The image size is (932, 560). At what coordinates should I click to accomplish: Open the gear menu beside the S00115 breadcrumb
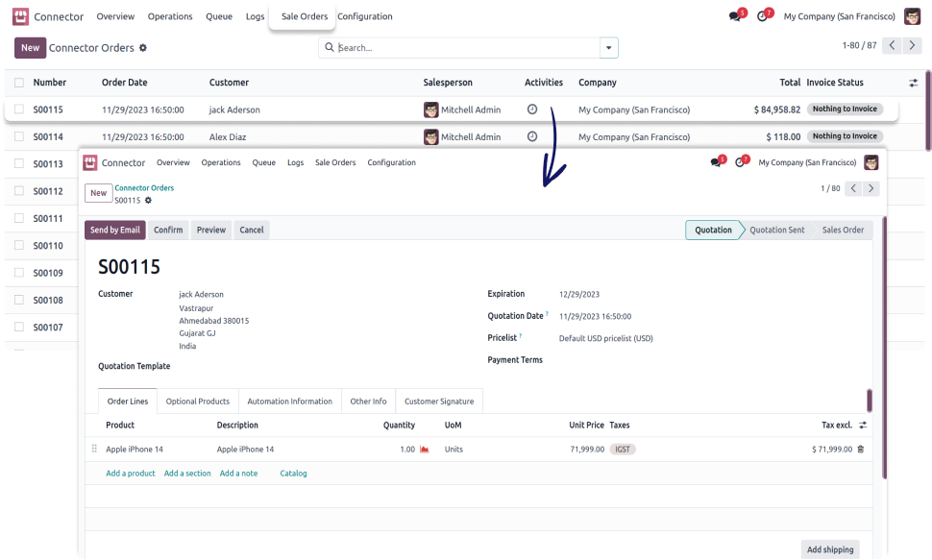148,201
